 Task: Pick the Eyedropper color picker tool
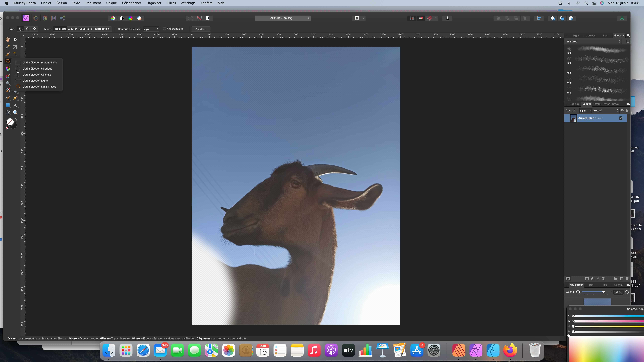click(x=8, y=47)
